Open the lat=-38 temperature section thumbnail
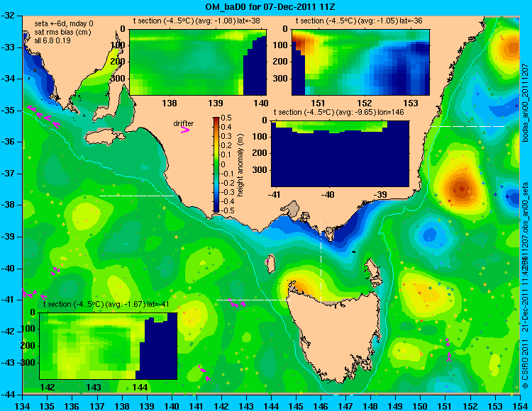This screenshot has height=411, width=532. click(198, 62)
